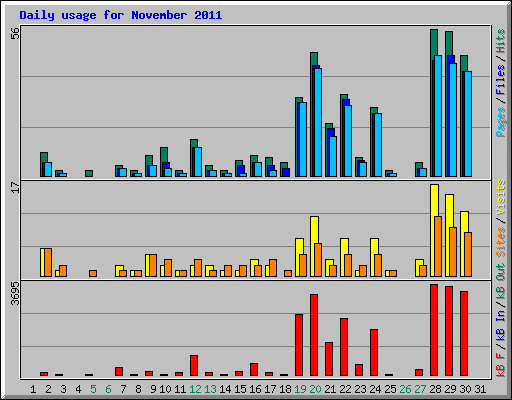Viewport: 512px width, 400px height.
Task: Click the red kB bar for day 28
Action: point(434,330)
